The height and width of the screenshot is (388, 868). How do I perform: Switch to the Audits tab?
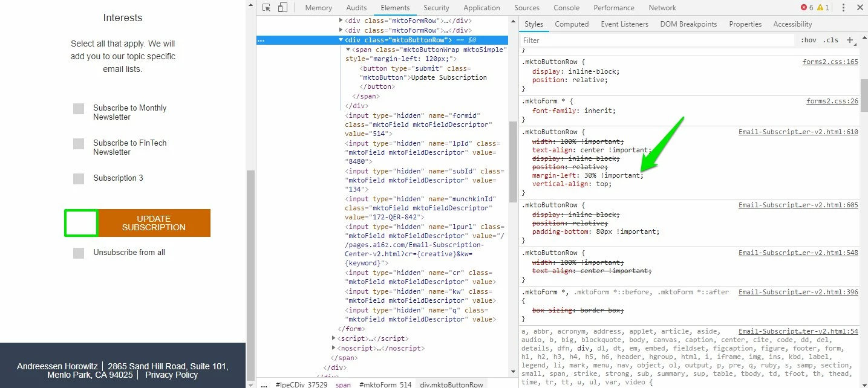tap(356, 8)
